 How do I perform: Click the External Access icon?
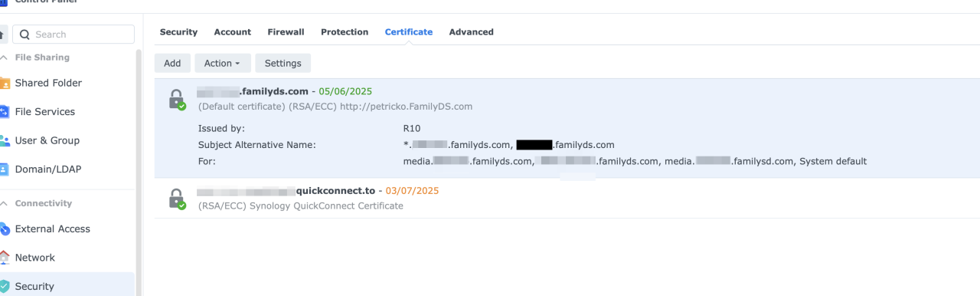click(x=4, y=229)
